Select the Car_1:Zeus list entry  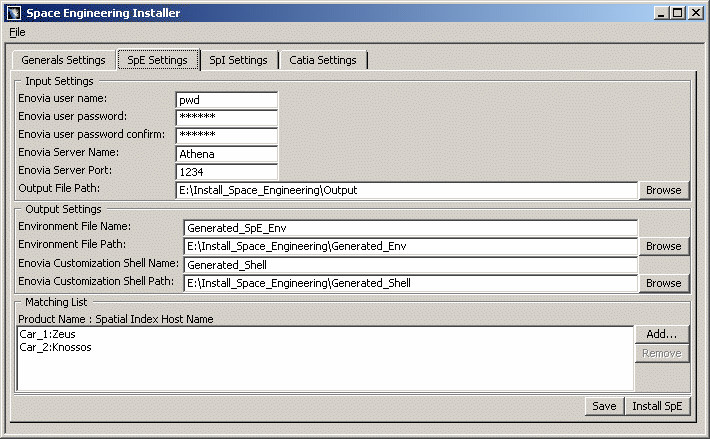click(x=48, y=334)
